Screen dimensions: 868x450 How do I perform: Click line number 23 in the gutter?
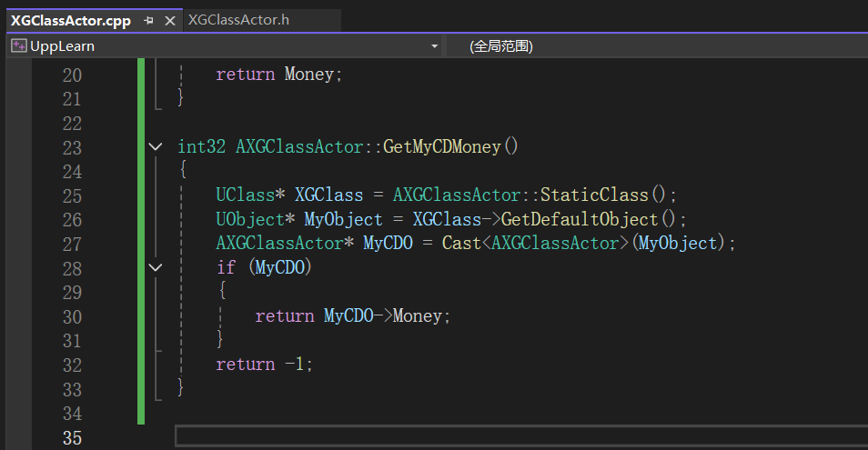(x=72, y=147)
